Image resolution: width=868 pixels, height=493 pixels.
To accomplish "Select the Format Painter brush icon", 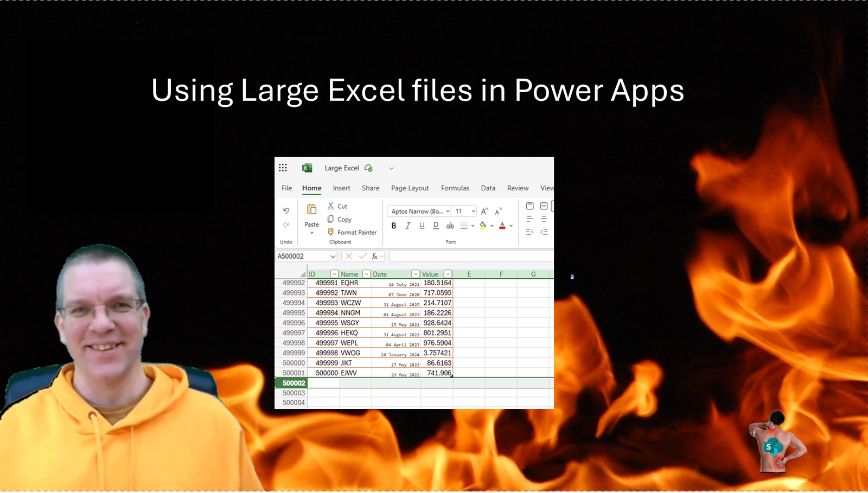I will pyautogui.click(x=330, y=232).
